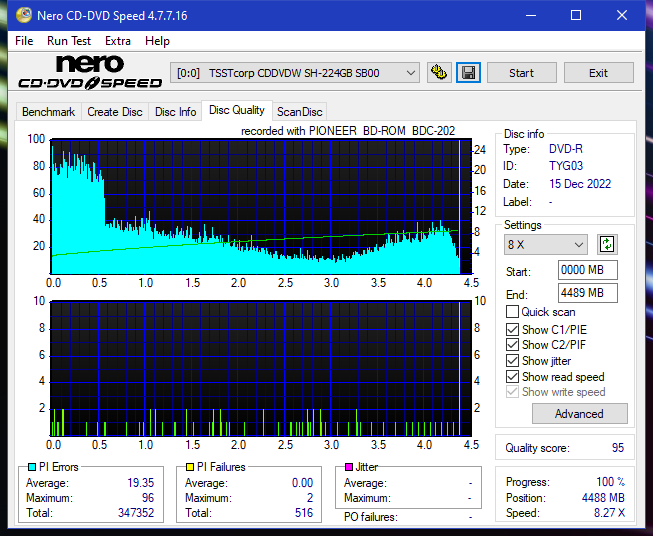Image resolution: width=653 pixels, height=536 pixels.
Task: Toggle the Show C2/PIF checkbox
Action: [x=512, y=345]
